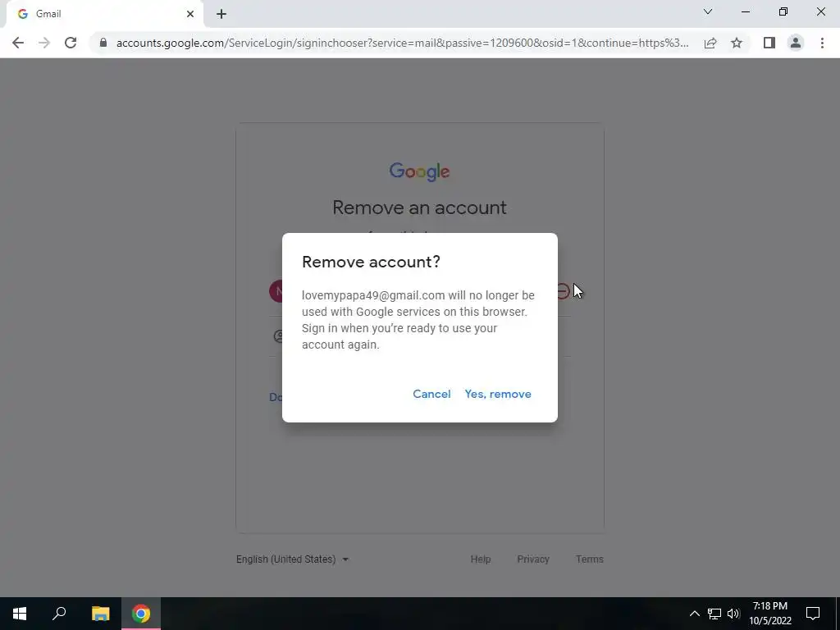Open the Terms link in the footer

point(589,559)
